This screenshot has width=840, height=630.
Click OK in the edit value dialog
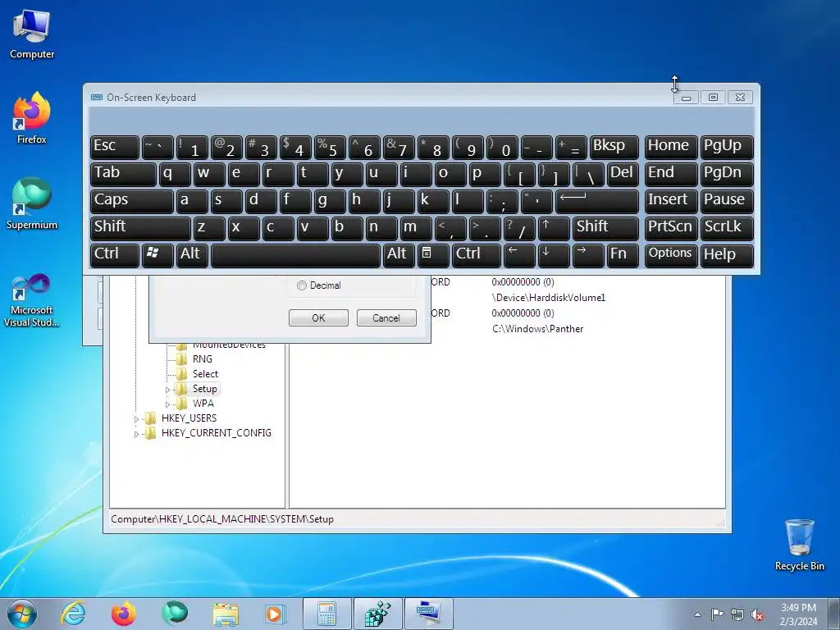click(318, 317)
